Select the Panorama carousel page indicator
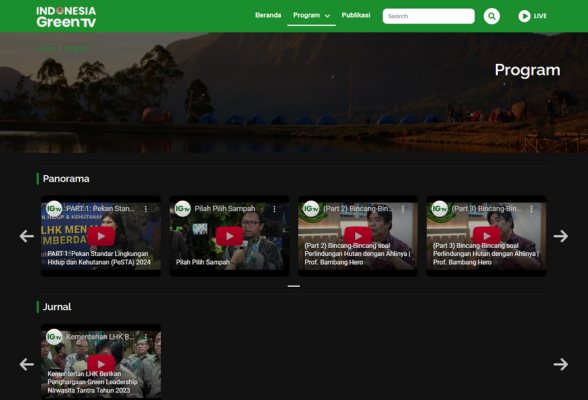The width and height of the screenshot is (588, 400). coord(294,286)
